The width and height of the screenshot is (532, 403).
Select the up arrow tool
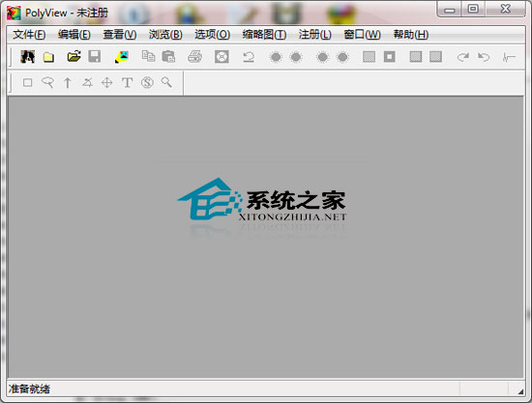[x=68, y=83]
